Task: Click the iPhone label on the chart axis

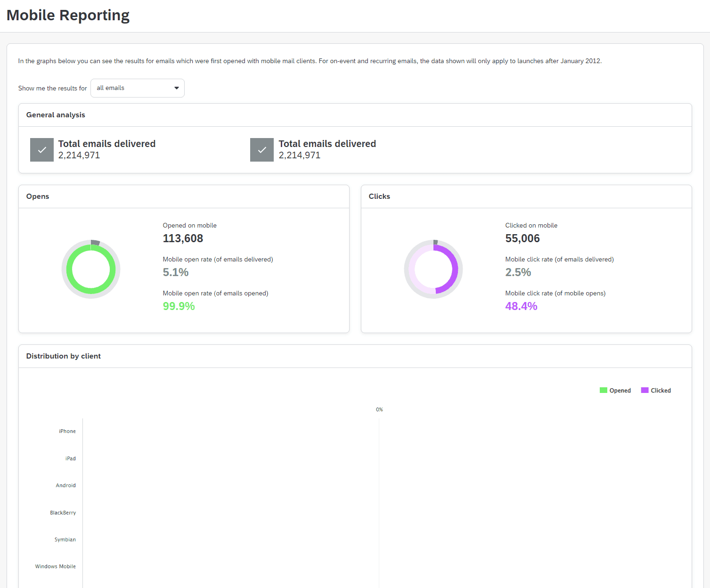Action: pyautogui.click(x=67, y=431)
